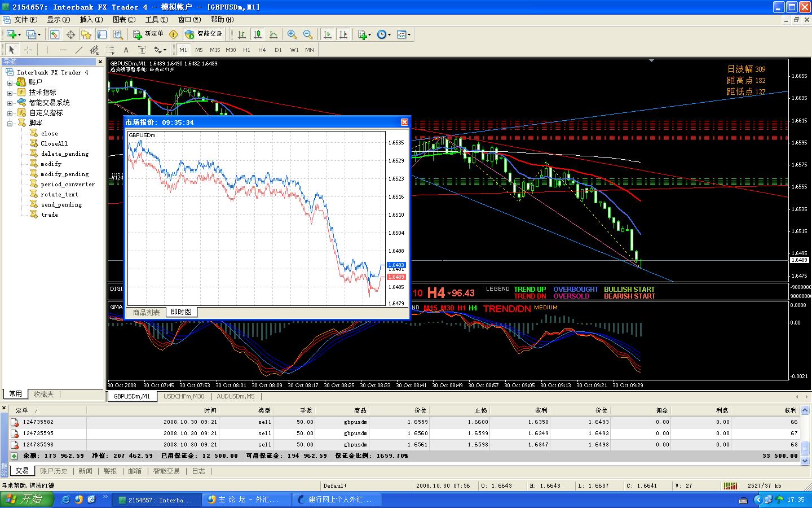Click the Windows 开始 start button

click(27, 500)
